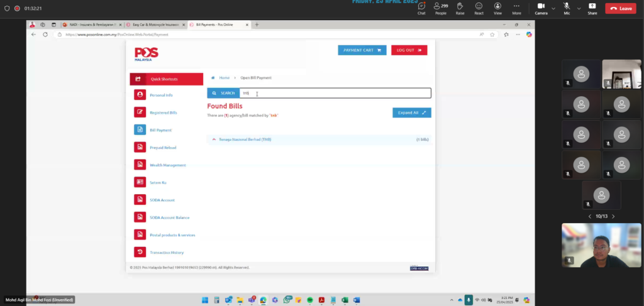
Task: Open the Chat panel in the meeting
Action: pos(421,8)
